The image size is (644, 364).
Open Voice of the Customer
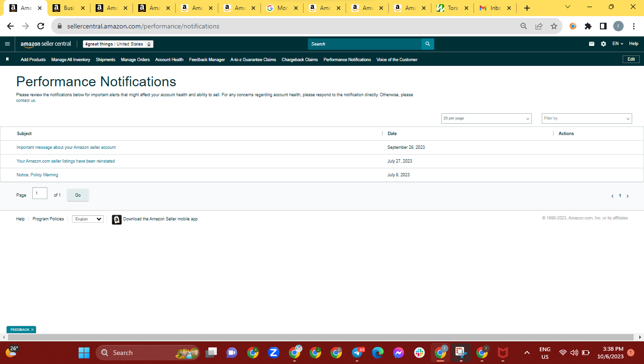coord(397,60)
